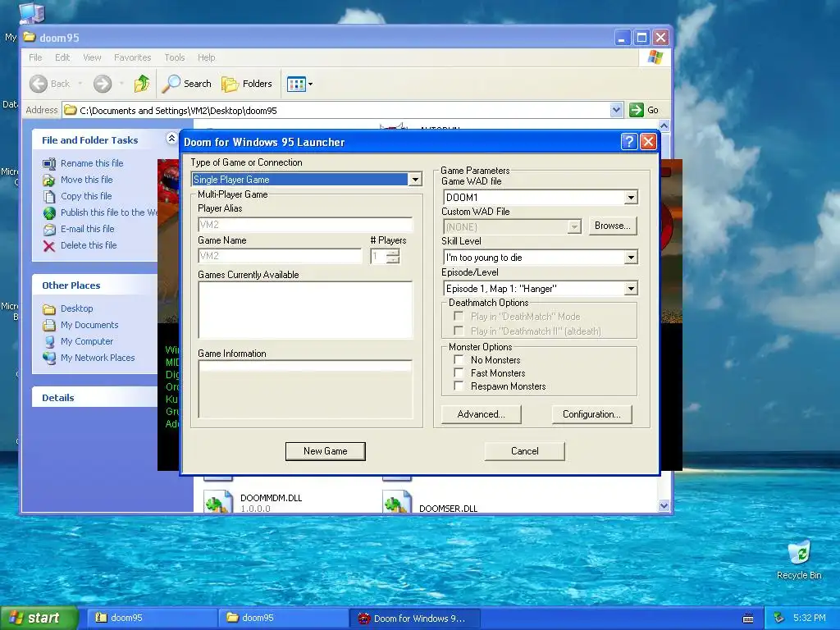840x630 pixels.
Task: Open My Documents in Other Places
Action: 89,325
